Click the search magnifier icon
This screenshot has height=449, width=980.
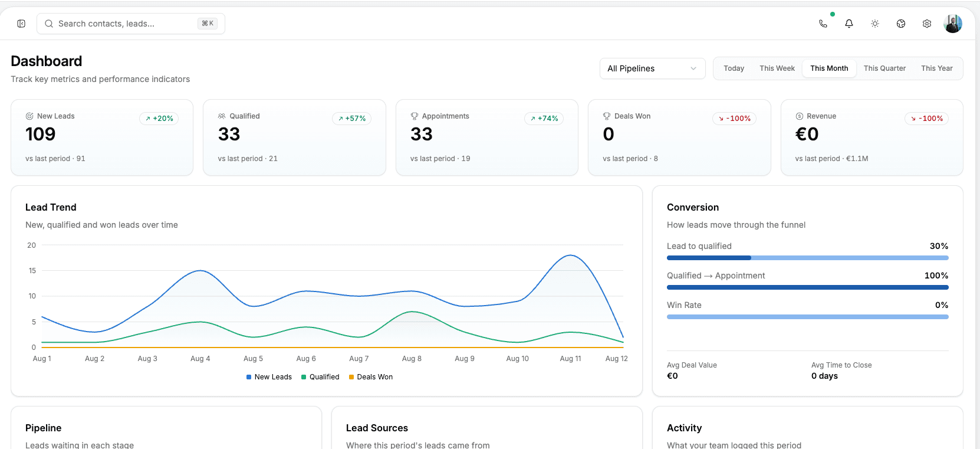[49, 24]
